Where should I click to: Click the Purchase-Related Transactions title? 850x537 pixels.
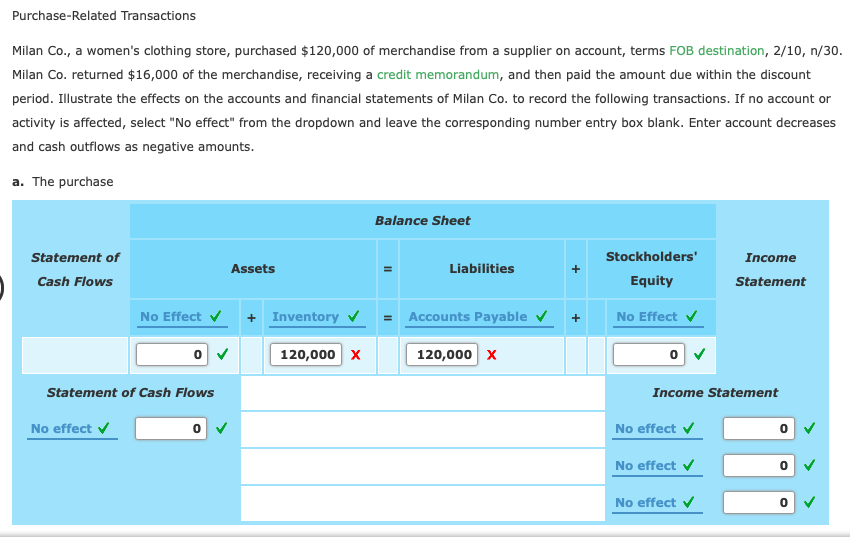[x=104, y=16]
